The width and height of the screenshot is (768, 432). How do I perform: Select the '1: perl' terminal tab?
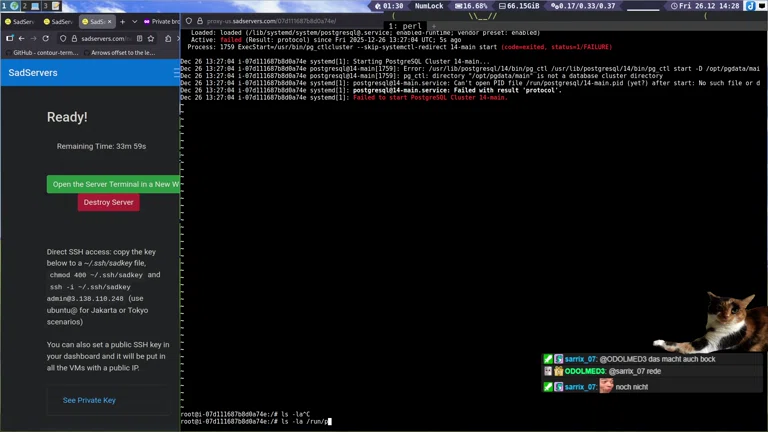click(405, 26)
